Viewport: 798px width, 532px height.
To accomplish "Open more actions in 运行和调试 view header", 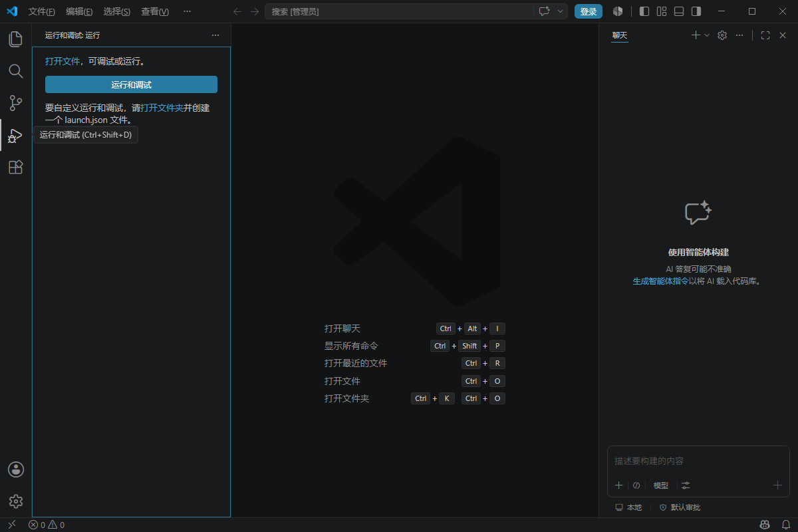I will (215, 35).
